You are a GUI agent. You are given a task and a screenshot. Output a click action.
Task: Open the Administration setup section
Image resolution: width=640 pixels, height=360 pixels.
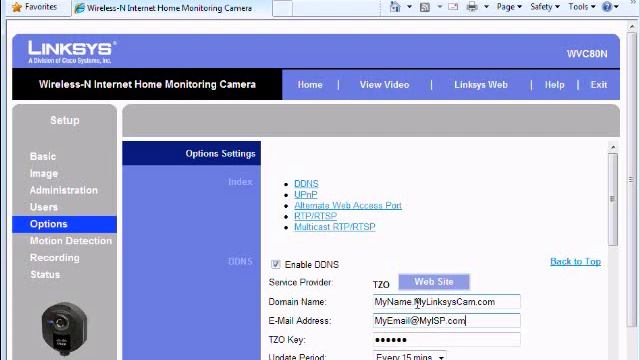click(64, 190)
